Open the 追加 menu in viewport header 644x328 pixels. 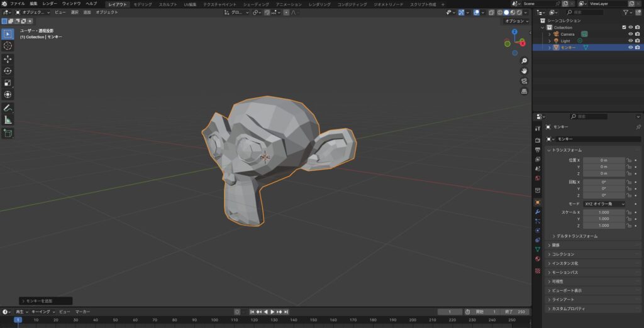pyautogui.click(x=87, y=13)
